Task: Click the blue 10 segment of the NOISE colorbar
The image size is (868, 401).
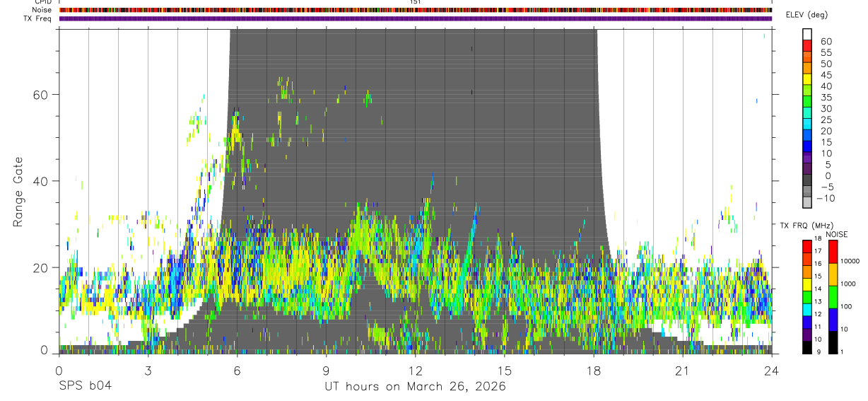Action: click(833, 320)
